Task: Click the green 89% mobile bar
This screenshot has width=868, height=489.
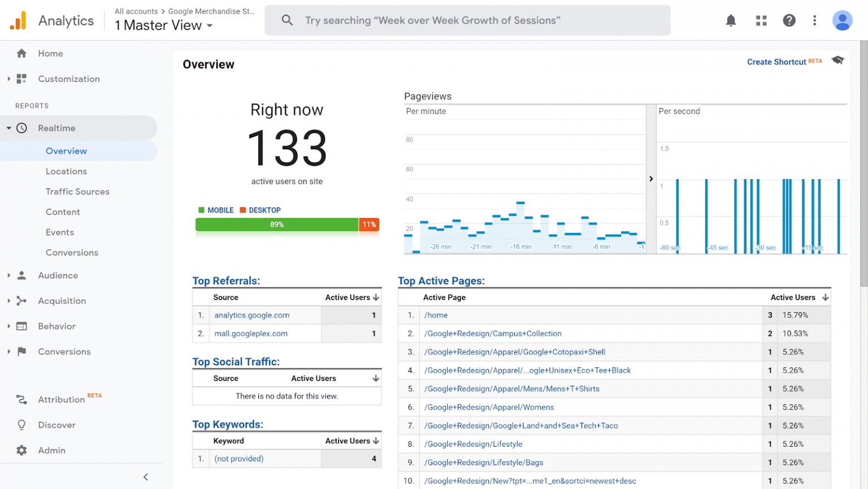Action: pyautogui.click(x=277, y=224)
